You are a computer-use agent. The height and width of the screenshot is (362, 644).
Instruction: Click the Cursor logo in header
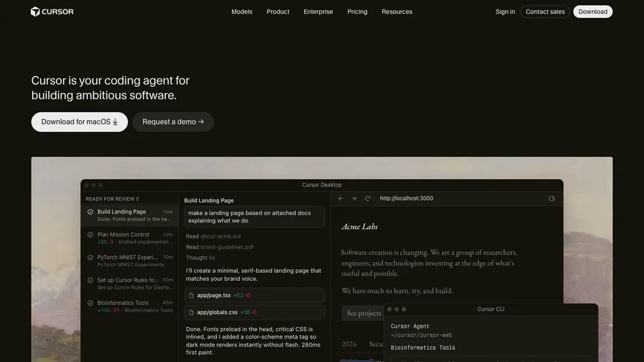coord(52,11)
